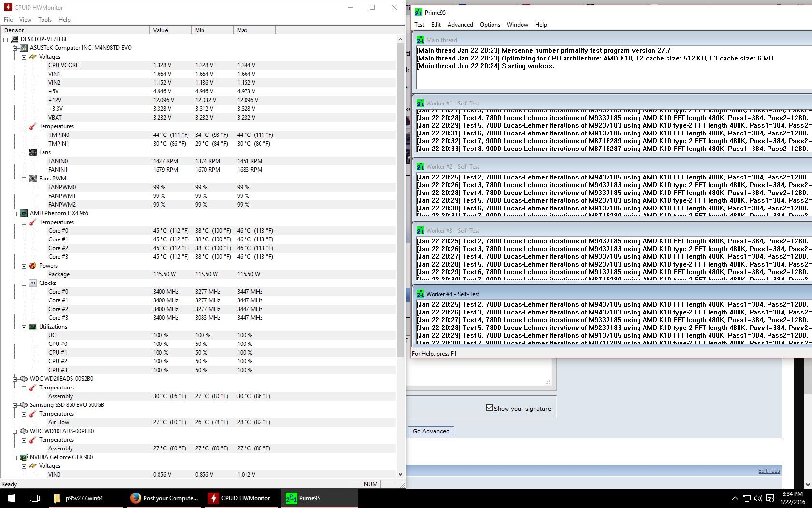The image size is (812, 508).
Task: Click the waveform icon next to Clocks
Action: [32, 283]
